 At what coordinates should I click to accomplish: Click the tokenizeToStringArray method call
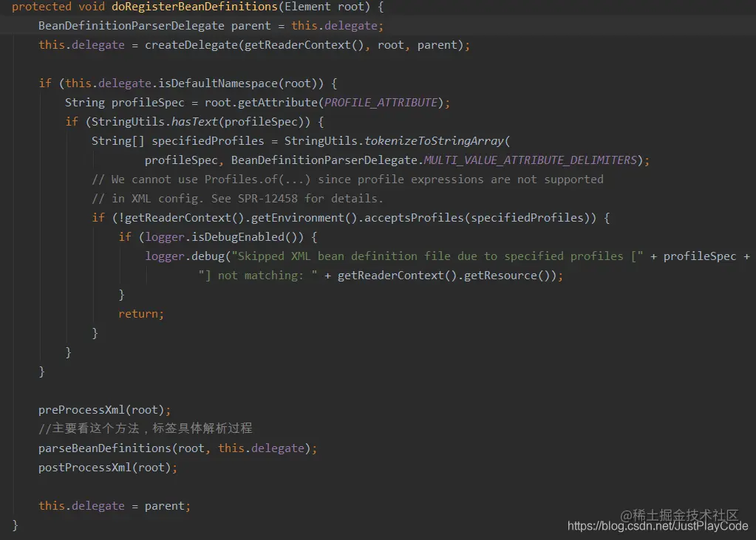tap(434, 141)
